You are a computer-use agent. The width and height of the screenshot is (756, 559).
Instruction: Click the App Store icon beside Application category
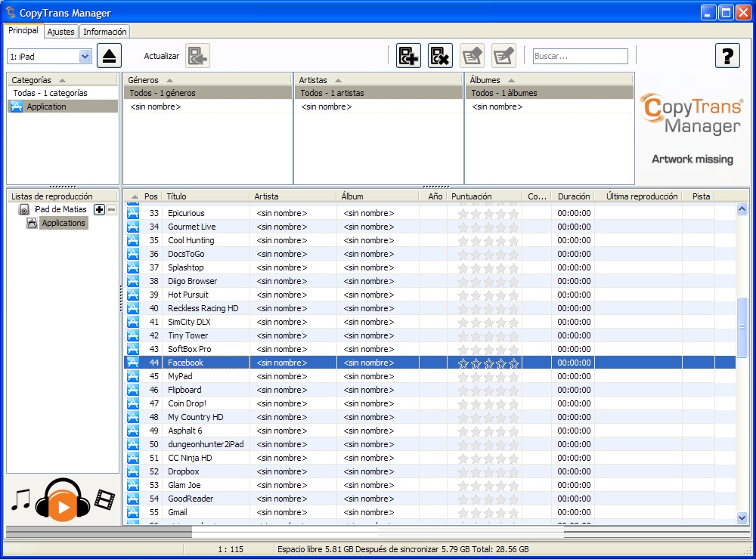click(17, 107)
